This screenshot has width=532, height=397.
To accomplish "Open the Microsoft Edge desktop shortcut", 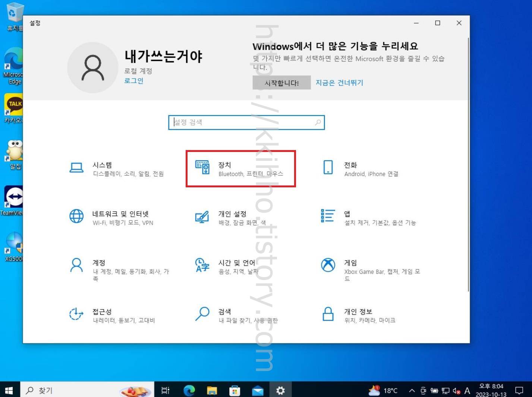I will [13, 66].
